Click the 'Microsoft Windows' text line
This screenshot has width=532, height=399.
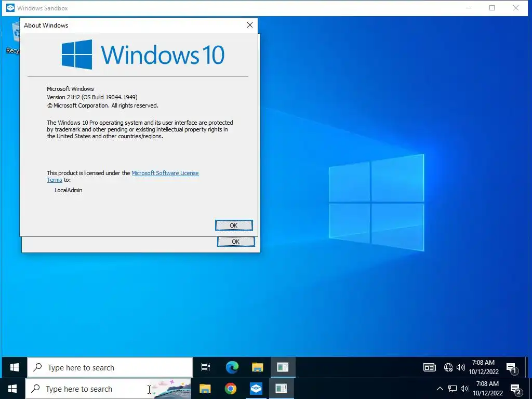tap(70, 89)
